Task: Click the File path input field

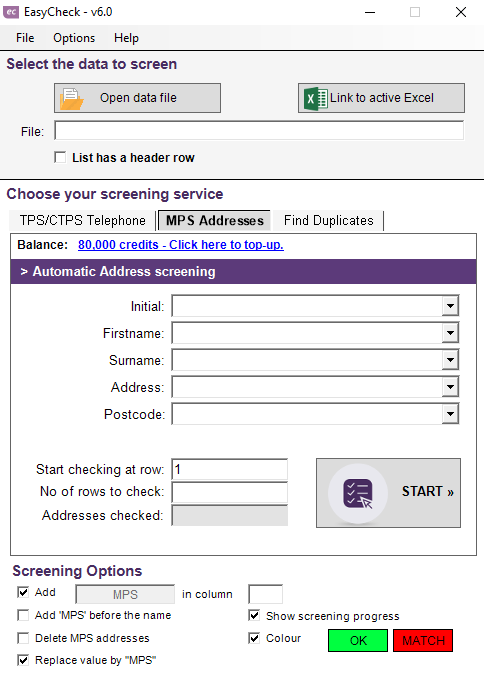Action: (259, 130)
